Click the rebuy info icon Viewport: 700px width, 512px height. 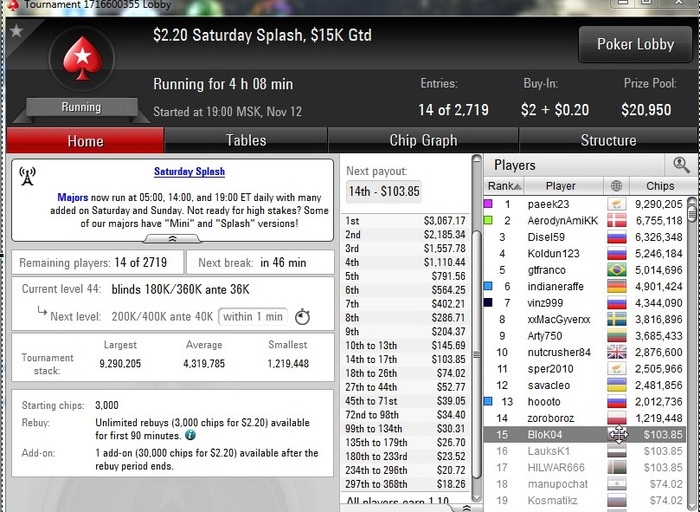click(190, 435)
